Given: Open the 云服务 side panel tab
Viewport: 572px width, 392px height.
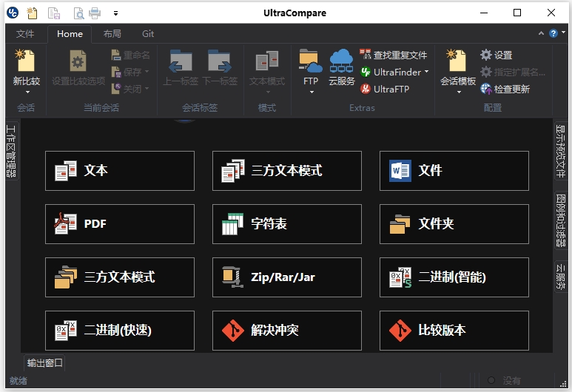Looking at the screenshot, I should click(x=561, y=277).
